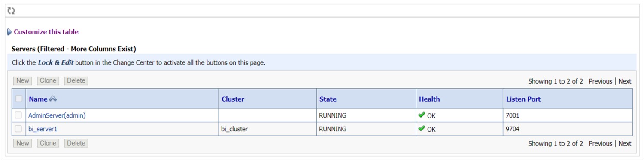The image size is (644, 161).
Task: Click top Showing 1 to 2 of 2 text
Action: coord(556,81)
